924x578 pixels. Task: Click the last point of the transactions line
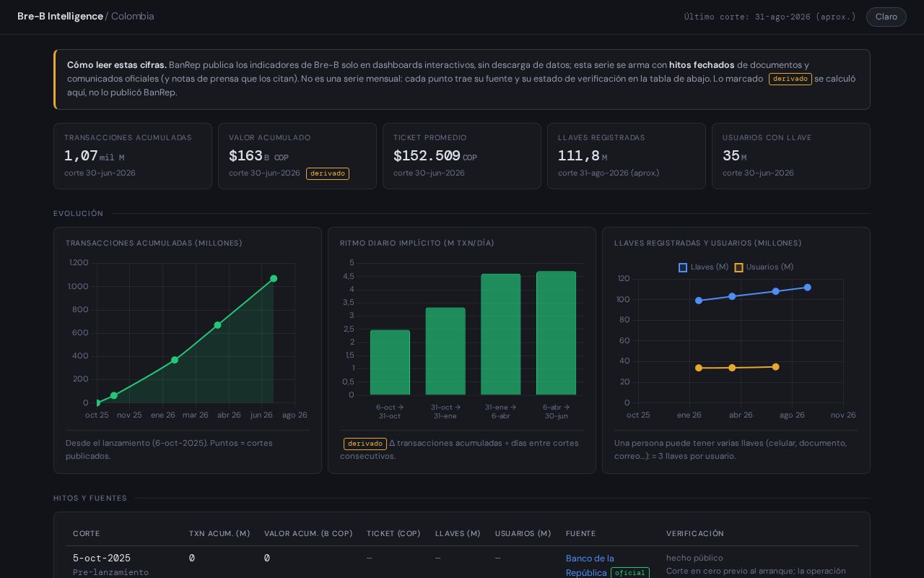(274, 279)
